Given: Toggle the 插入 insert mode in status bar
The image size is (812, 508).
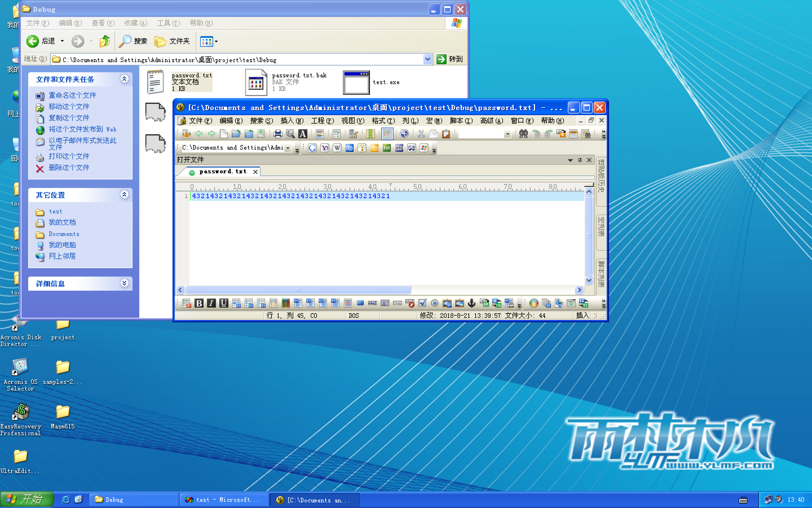Looking at the screenshot, I should click(x=582, y=315).
